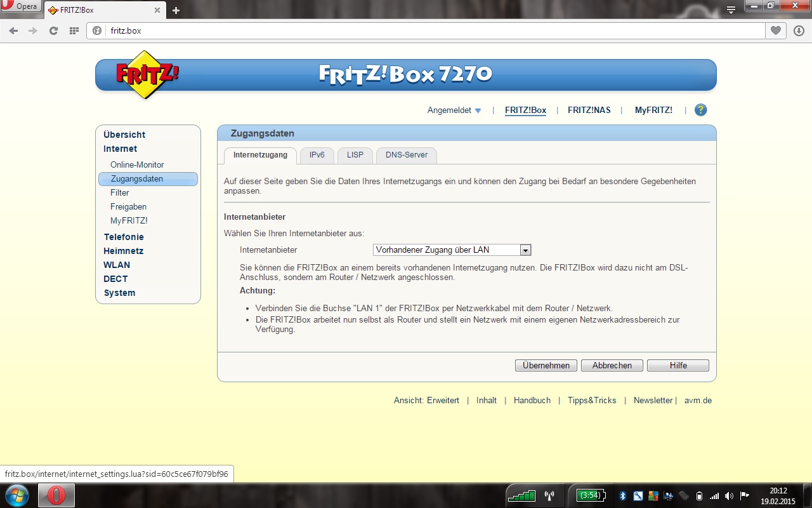Click the green signal bars taskbar widget
The height and width of the screenshot is (508, 812).
click(521, 495)
